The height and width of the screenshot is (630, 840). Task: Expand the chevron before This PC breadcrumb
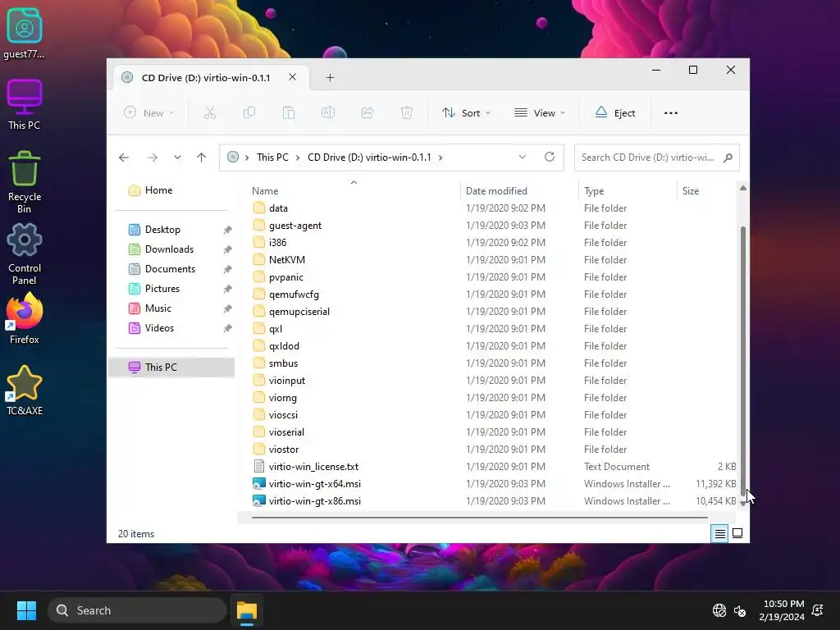[x=247, y=157]
